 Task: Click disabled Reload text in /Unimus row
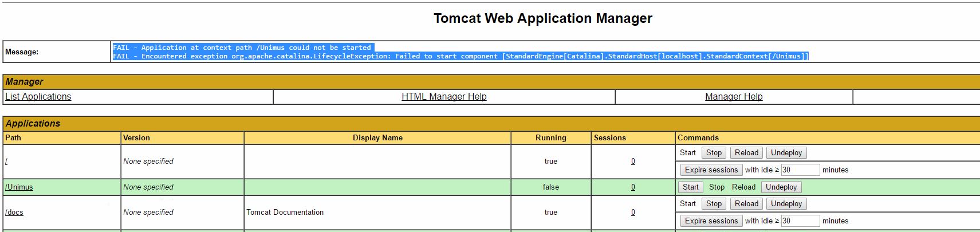coord(743,187)
